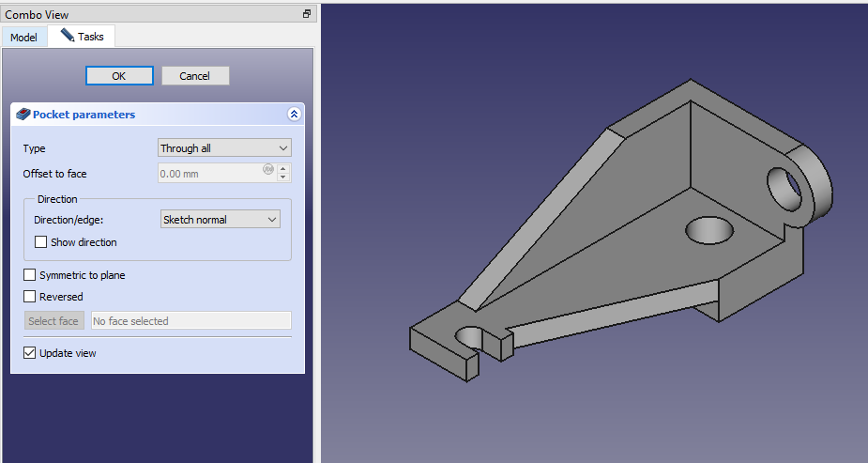The image size is (868, 463).
Task: Click the Combo View float panel icon
Action: click(x=306, y=14)
